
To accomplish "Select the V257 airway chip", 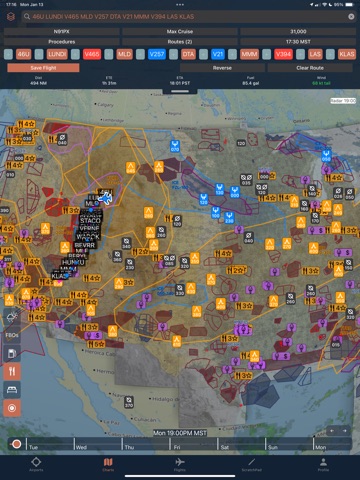I will point(157,54).
